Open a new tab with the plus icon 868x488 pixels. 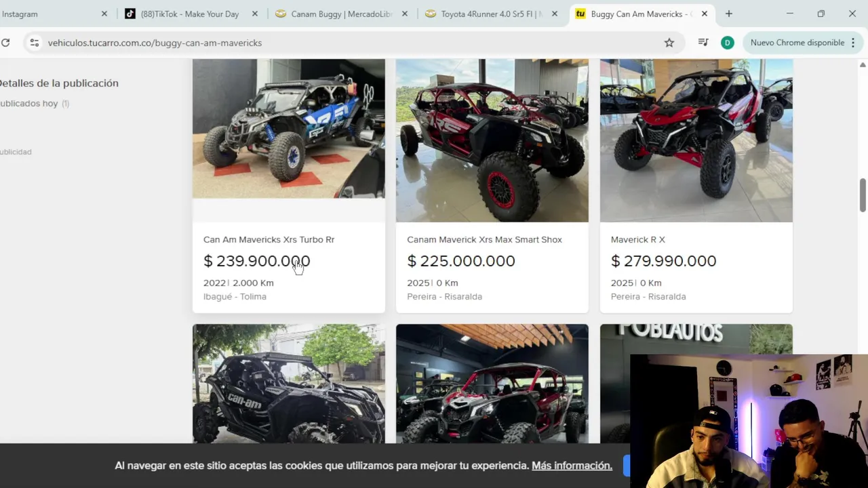tap(729, 14)
